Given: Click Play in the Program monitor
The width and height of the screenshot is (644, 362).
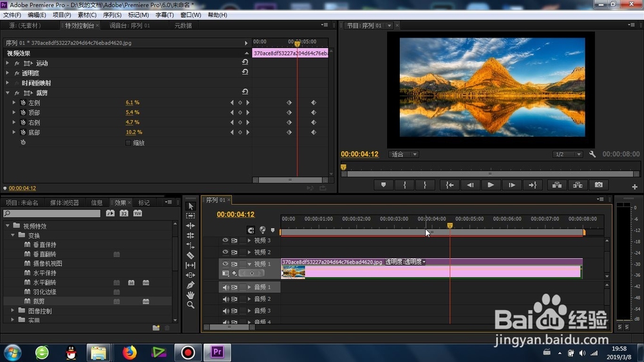Looking at the screenshot, I should 491,185.
